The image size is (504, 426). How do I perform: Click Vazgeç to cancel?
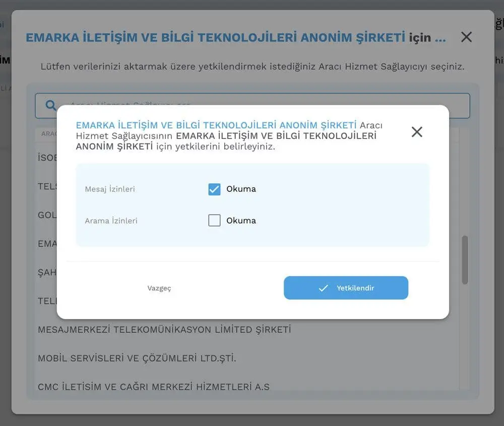coord(159,288)
